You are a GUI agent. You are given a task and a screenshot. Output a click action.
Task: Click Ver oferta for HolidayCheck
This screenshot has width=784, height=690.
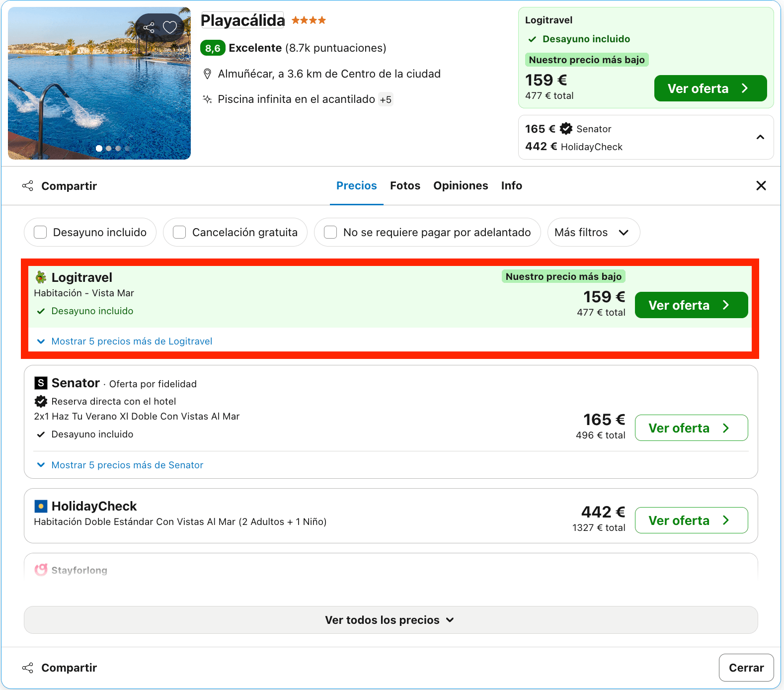691,520
